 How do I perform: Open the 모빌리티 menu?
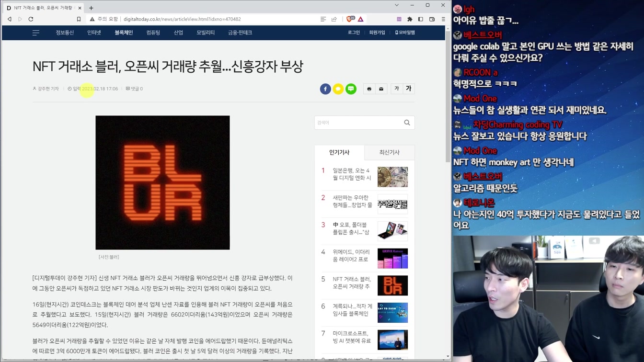click(x=206, y=33)
